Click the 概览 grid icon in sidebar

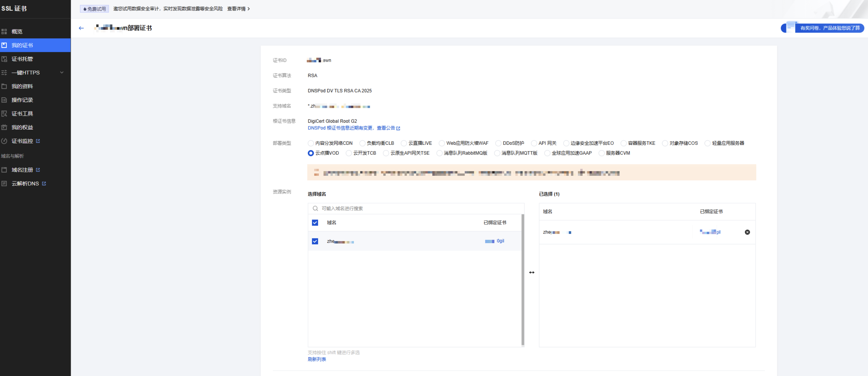pyautogui.click(x=4, y=31)
